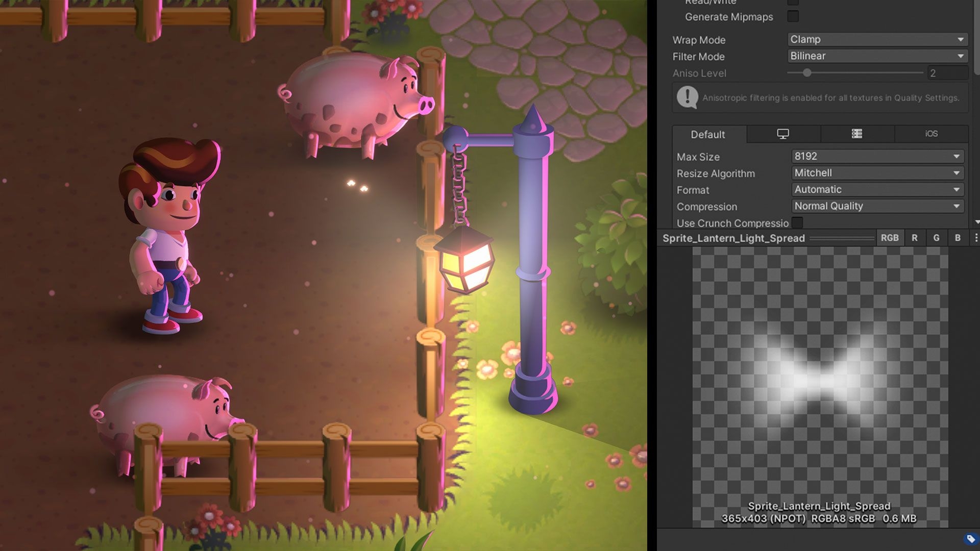This screenshot has height=551, width=980.
Task: Select the Default platform tab
Action: tap(707, 133)
